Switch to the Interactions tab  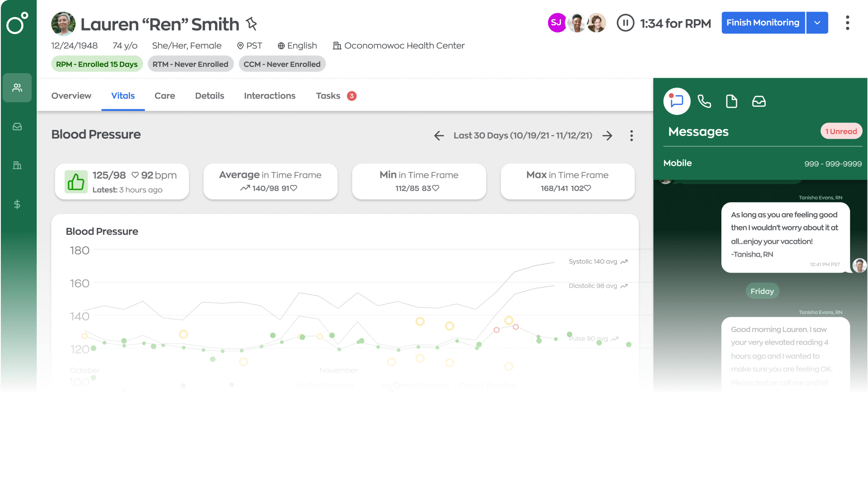pyautogui.click(x=269, y=96)
